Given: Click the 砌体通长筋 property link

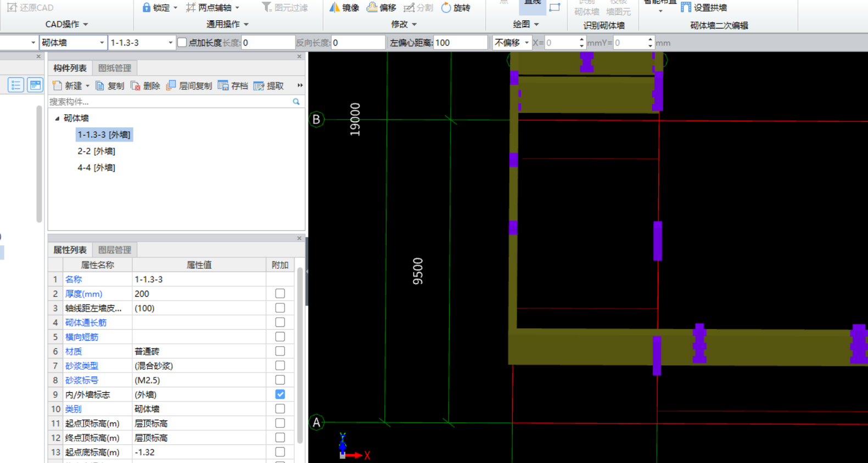Looking at the screenshot, I should click(x=86, y=323).
